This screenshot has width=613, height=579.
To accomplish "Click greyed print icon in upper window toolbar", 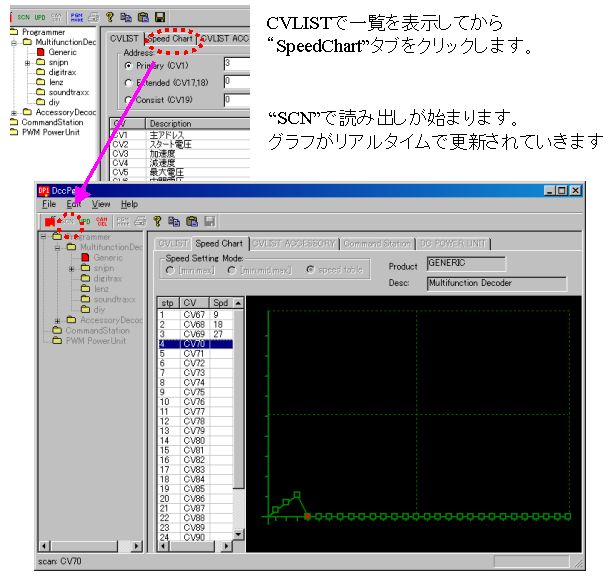I will (x=93, y=17).
